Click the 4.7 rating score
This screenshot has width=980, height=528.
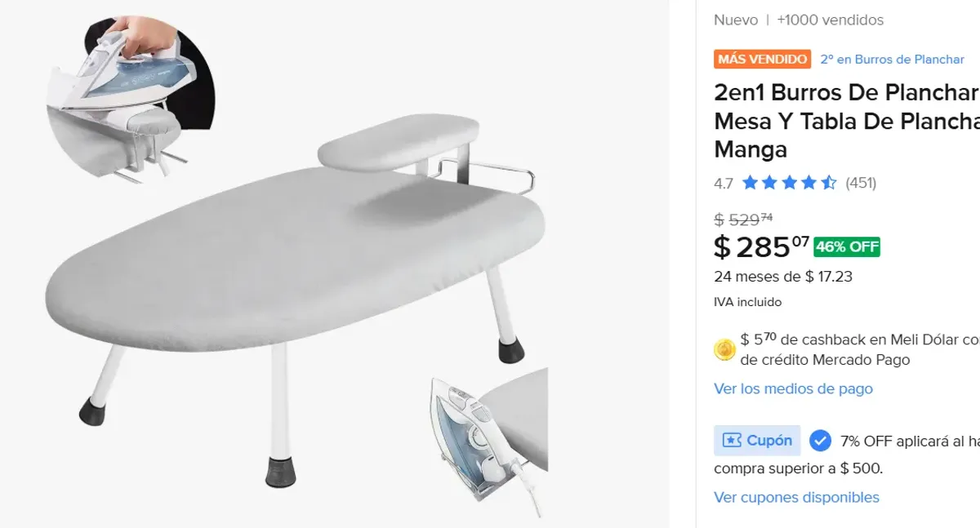pyautogui.click(x=724, y=184)
